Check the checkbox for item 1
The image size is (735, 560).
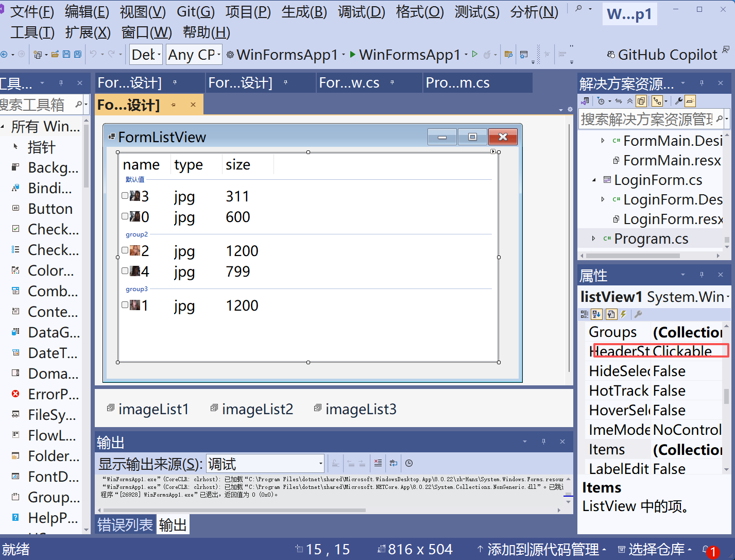coord(125,305)
